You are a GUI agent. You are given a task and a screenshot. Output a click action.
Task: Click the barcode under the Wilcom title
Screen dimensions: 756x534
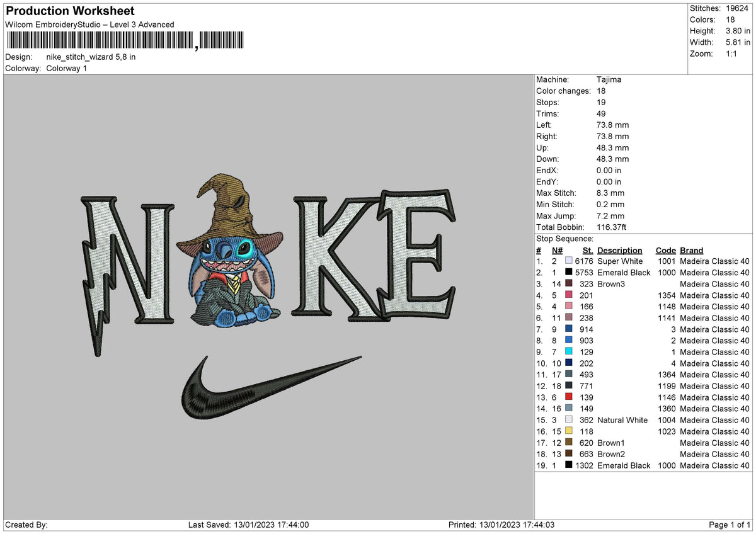pyautogui.click(x=124, y=40)
